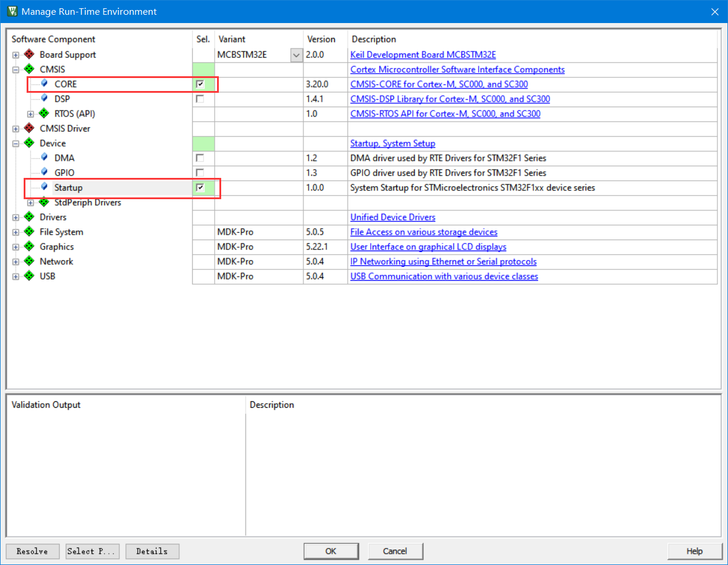Screen dimensions: 728x565
Task: Collapse the Device tree node
Action: click(x=16, y=143)
